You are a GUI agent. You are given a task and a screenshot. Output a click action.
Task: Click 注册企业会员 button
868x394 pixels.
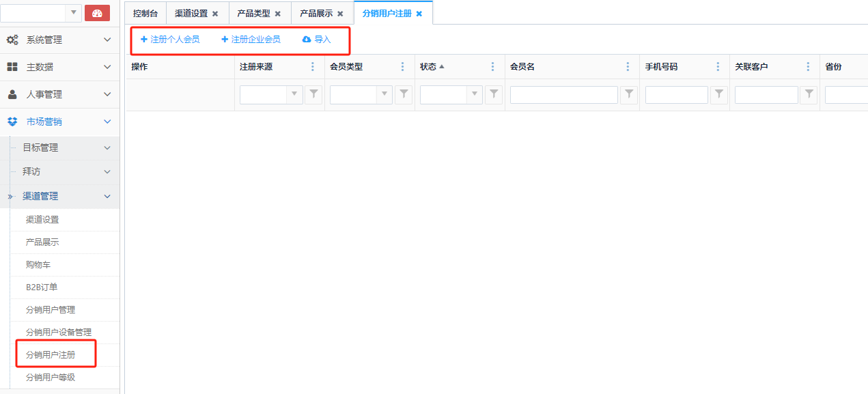click(x=251, y=40)
